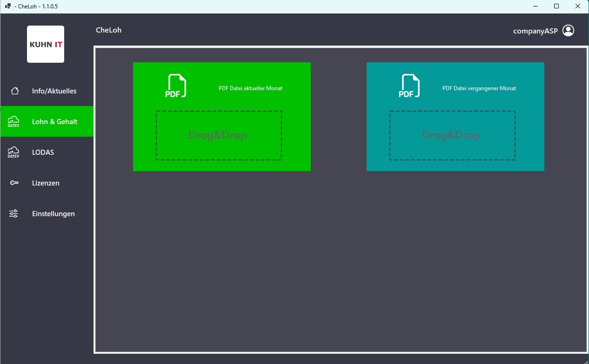Click the key icon next to Lizenzen

pos(14,183)
